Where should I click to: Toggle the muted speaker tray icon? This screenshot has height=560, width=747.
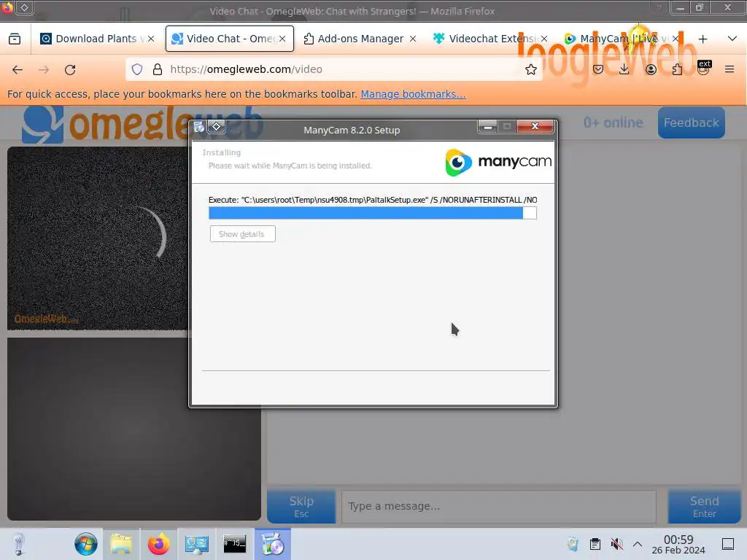click(x=617, y=544)
